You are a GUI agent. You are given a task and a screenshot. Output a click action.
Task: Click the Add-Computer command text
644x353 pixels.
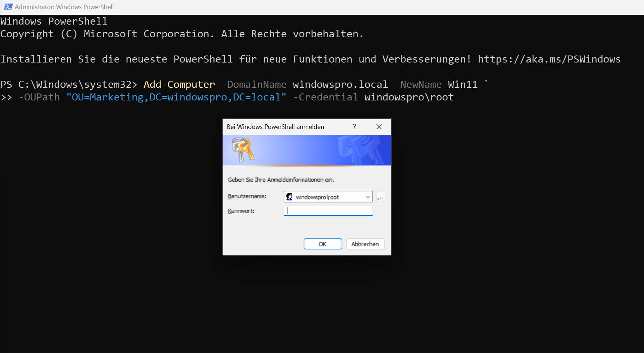pos(179,84)
